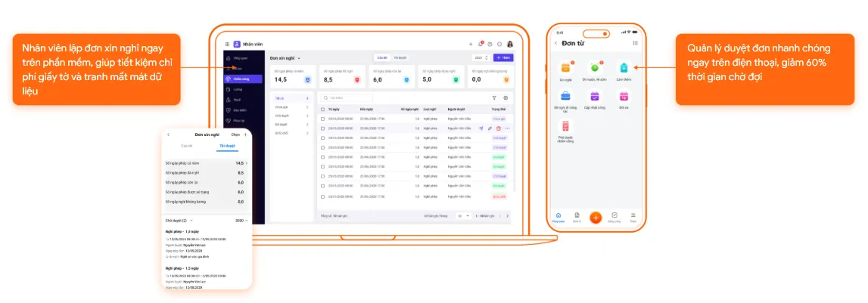Check the first row checkbox in the table
This screenshot has width=868, height=303.
pos(322,119)
